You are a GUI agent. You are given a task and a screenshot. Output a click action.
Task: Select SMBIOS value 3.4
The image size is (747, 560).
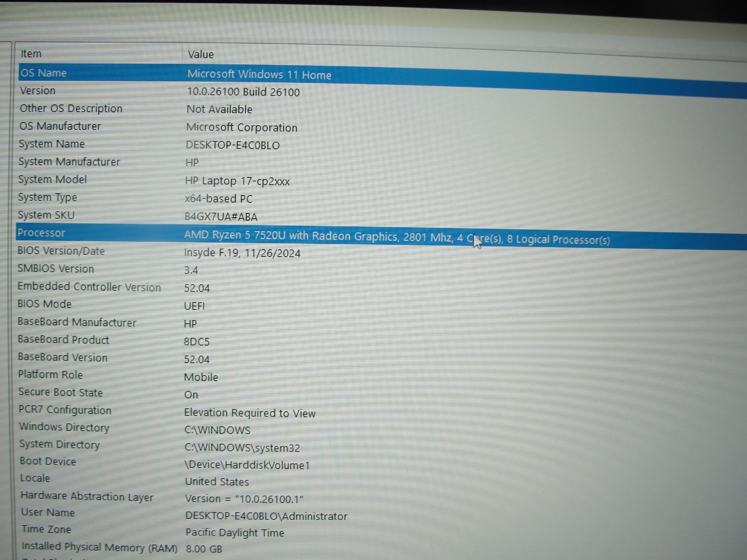(191, 270)
